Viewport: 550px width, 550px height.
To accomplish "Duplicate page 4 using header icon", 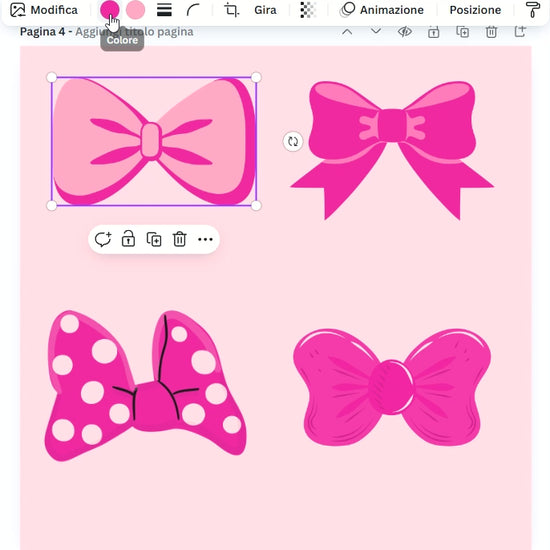I will tap(462, 32).
